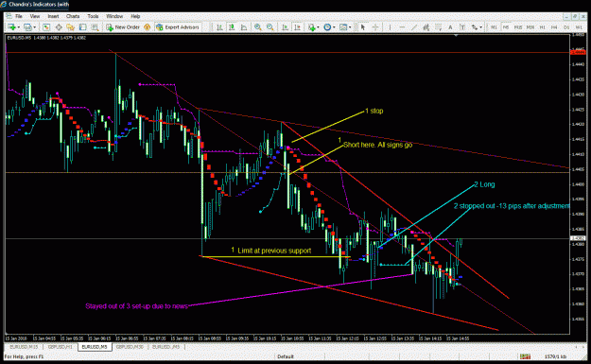Launch the Strategy Tester icon
Image resolution: width=591 pixels, height=364 pixels.
coord(95,27)
